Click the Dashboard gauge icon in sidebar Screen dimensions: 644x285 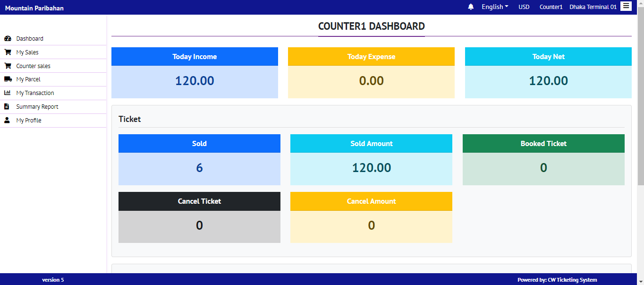(8, 39)
